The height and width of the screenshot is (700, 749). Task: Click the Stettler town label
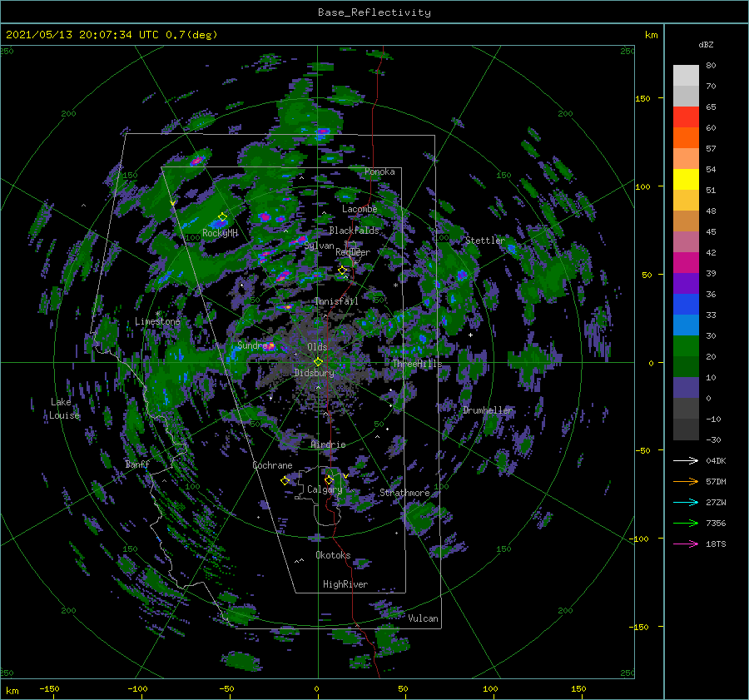pos(485,241)
